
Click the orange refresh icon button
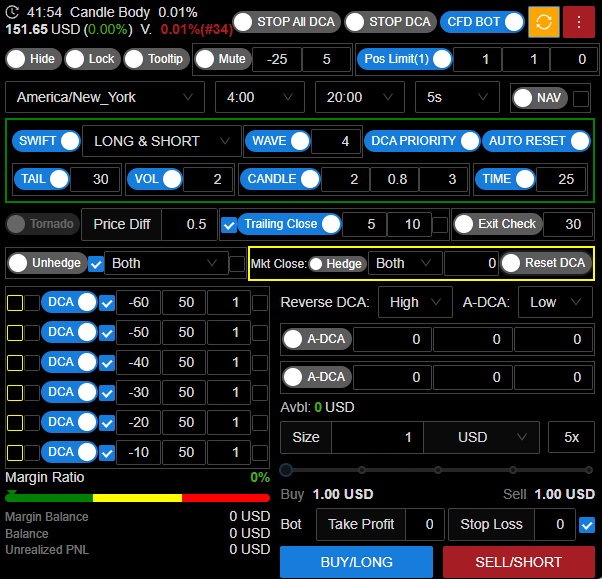point(544,22)
